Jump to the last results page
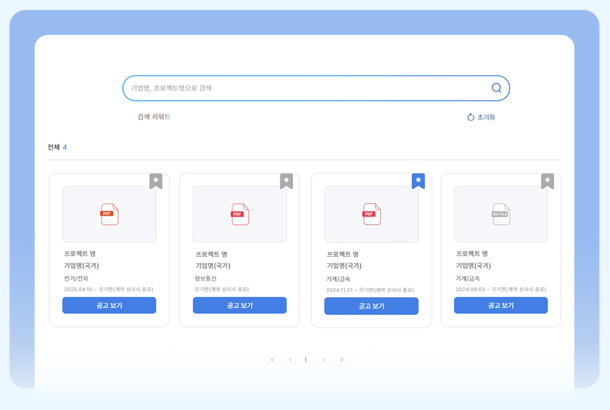This screenshot has height=410, width=610. (x=341, y=360)
